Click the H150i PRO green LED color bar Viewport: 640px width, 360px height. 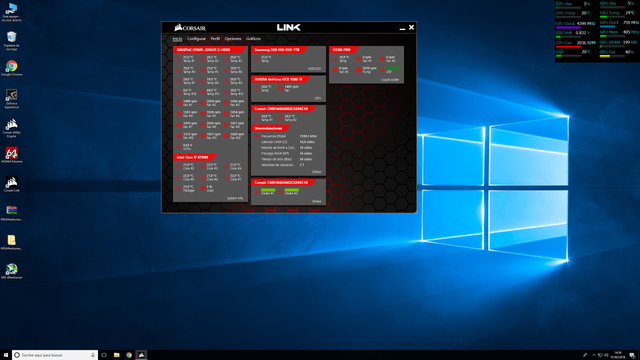[393, 68]
